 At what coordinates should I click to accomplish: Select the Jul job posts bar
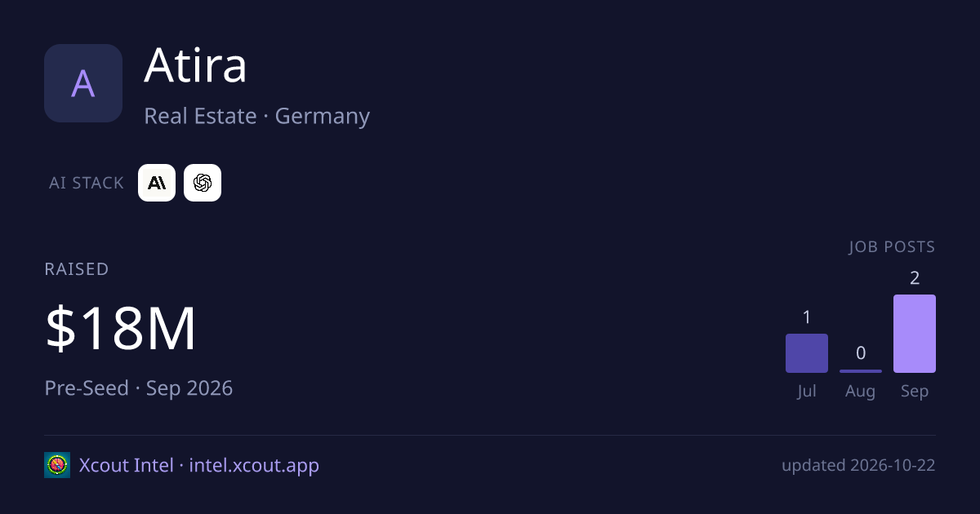point(807,353)
